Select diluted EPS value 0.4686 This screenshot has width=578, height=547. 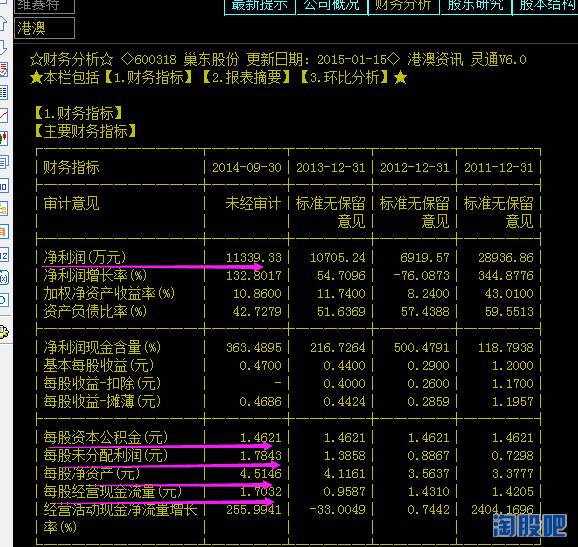click(x=260, y=402)
